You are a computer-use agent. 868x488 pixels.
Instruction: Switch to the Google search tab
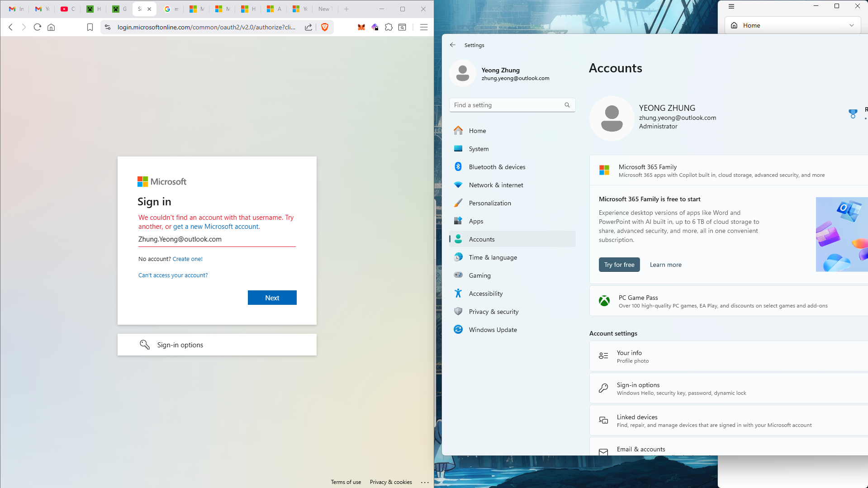pyautogui.click(x=171, y=9)
